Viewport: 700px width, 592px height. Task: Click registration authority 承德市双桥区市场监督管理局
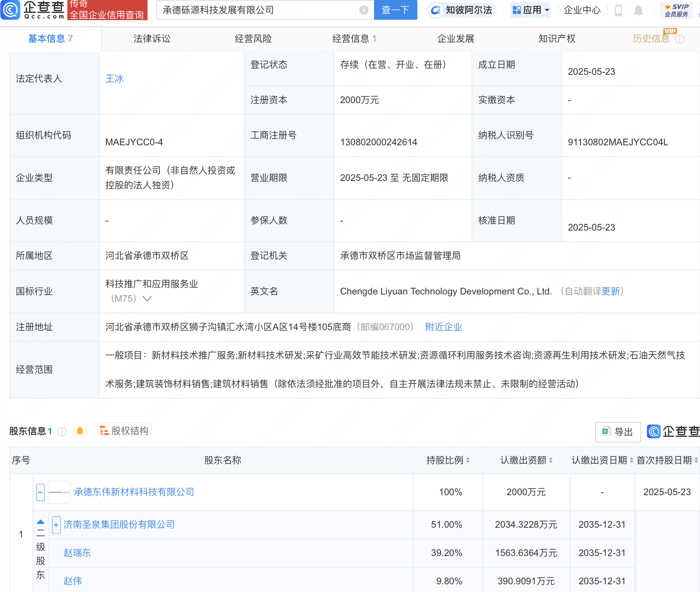pyautogui.click(x=400, y=256)
